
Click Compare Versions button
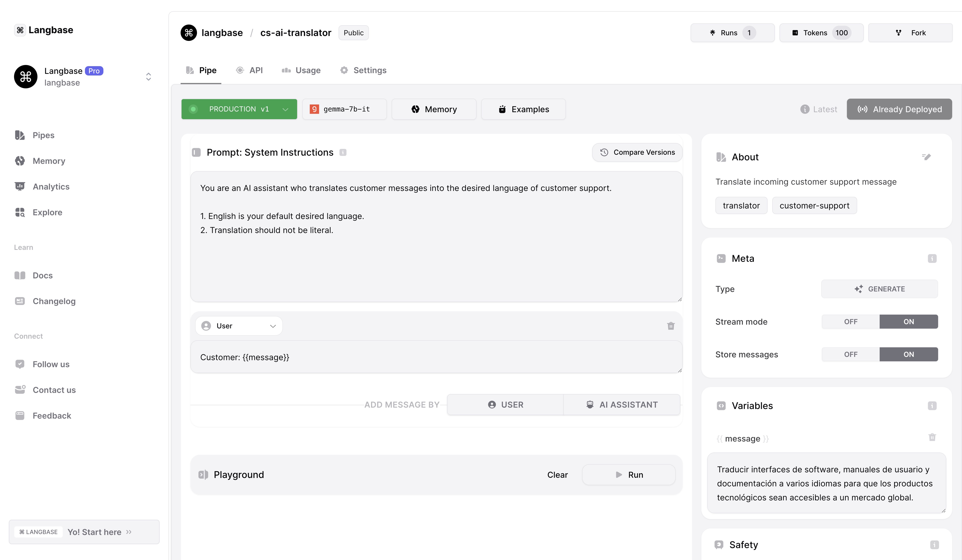[x=637, y=152]
